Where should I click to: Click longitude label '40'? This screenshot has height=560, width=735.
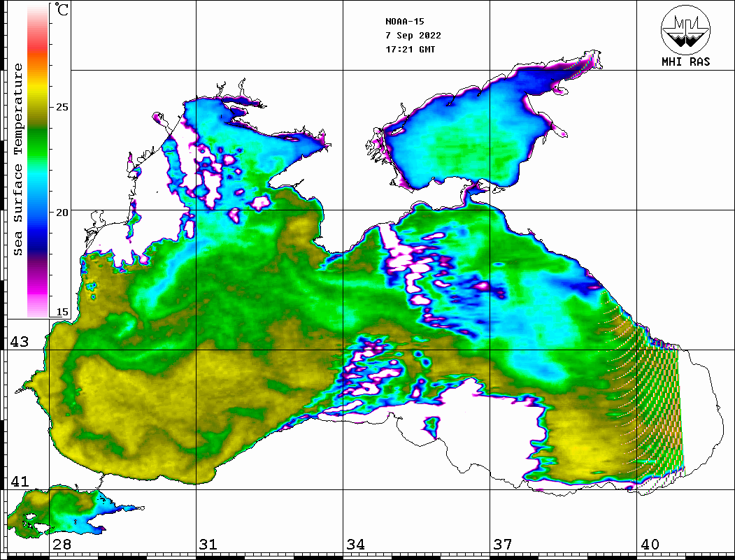(650, 544)
